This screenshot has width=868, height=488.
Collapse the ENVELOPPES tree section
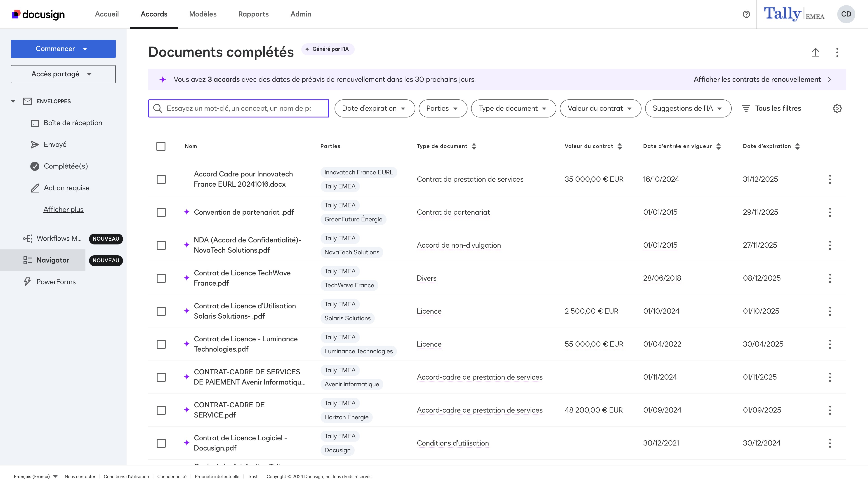pos(13,101)
